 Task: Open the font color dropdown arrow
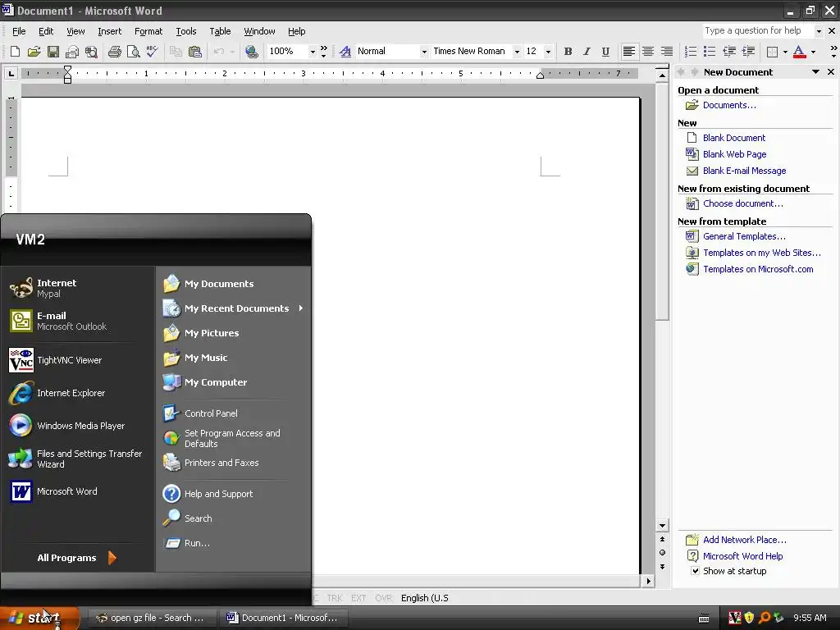click(x=813, y=52)
